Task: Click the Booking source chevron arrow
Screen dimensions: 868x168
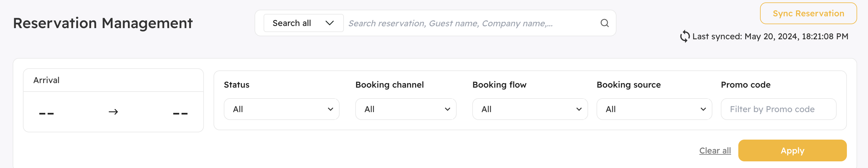Action: tap(703, 109)
